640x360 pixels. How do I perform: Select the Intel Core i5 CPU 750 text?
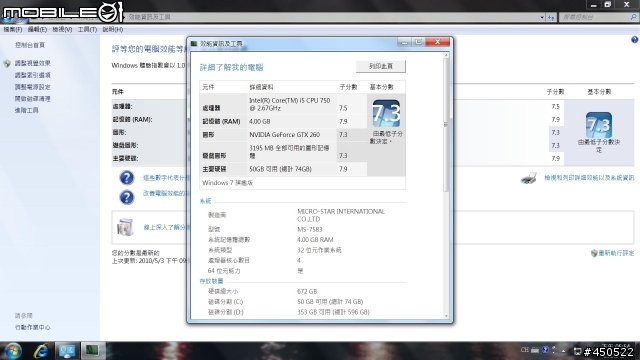coord(289,104)
